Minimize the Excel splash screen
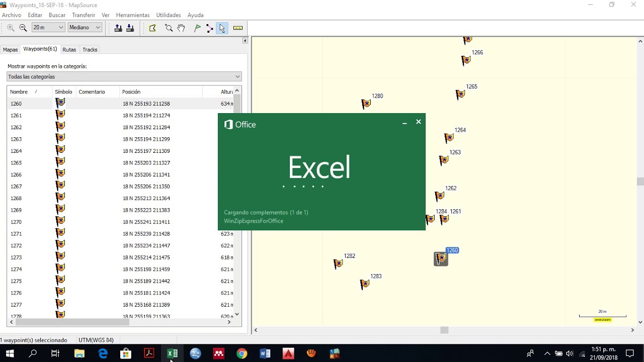Screen dimensions: 644x362 (x=405, y=122)
